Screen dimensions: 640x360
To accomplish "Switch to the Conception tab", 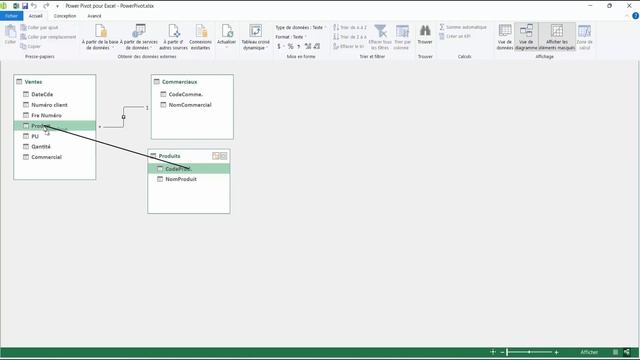I will coord(65,16).
